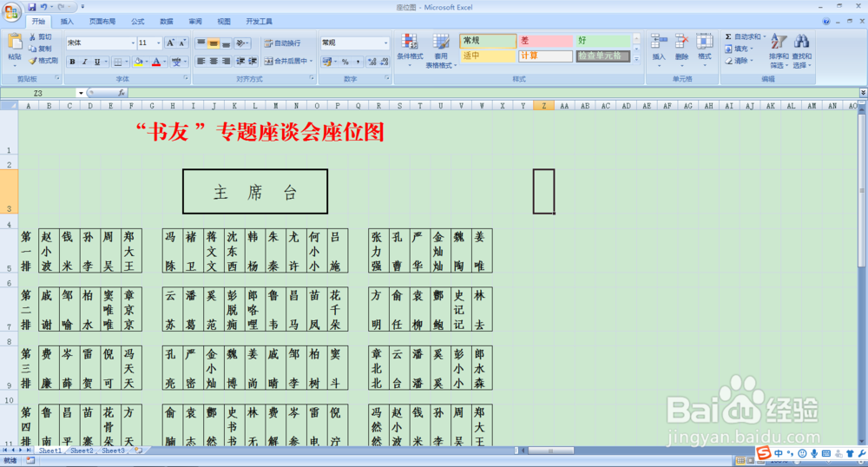
Task: Expand the cell styles gallery More arrow
Action: 636,59
